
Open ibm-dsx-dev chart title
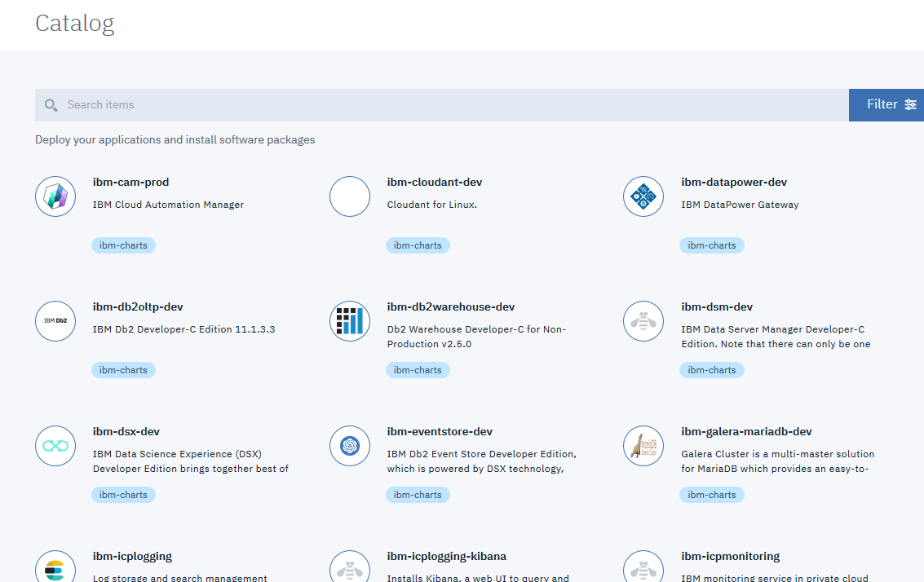pyautogui.click(x=126, y=432)
